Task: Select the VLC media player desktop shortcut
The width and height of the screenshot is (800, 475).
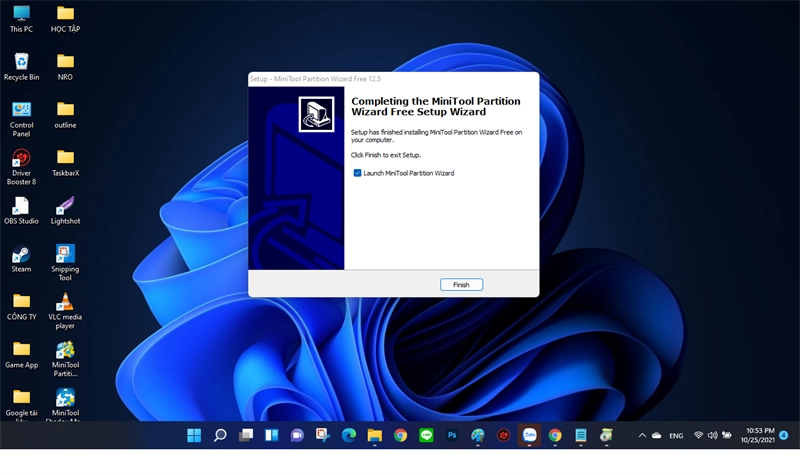Action: click(x=65, y=311)
